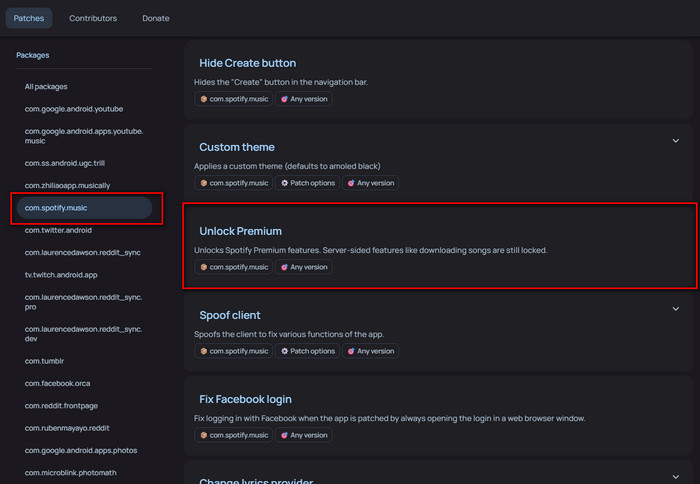
Task: Click version icon in Fix Facebook login chip
Action: (284, 435)
